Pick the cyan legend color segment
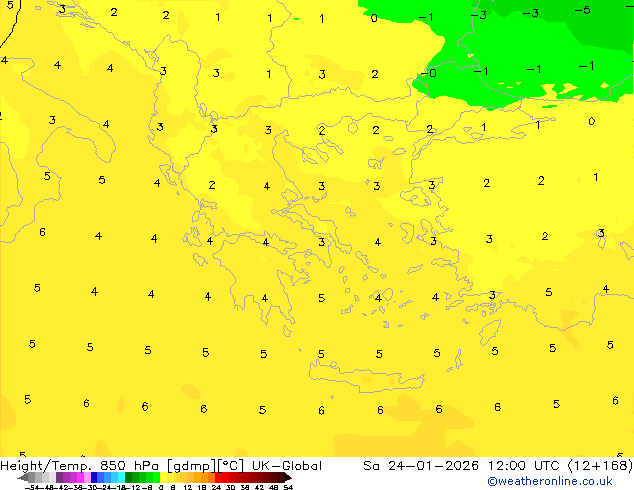Screen dimensions: 634x490 121,477
